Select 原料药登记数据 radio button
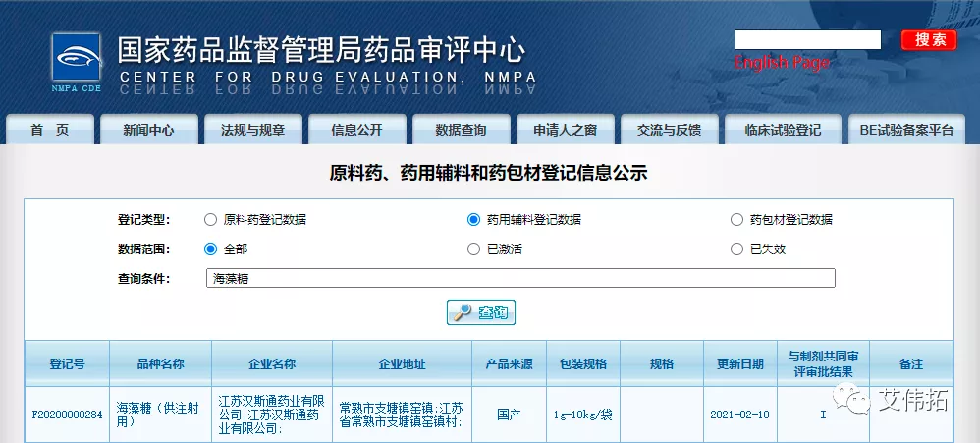 [210, 220]
